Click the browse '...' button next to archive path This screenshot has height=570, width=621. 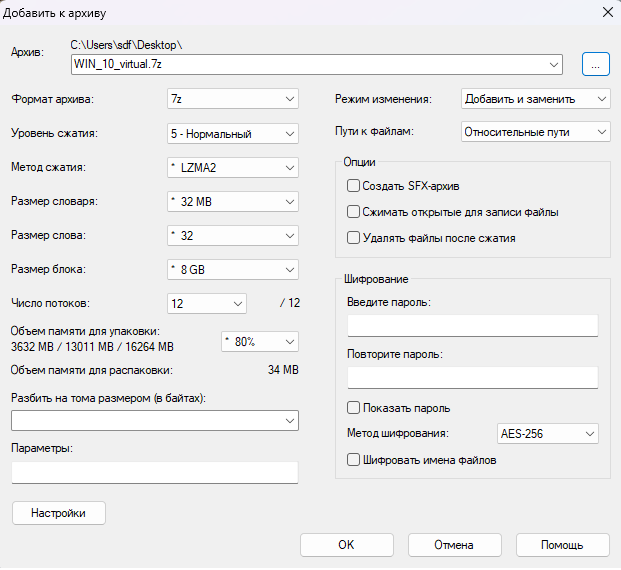tap(595, 64)
